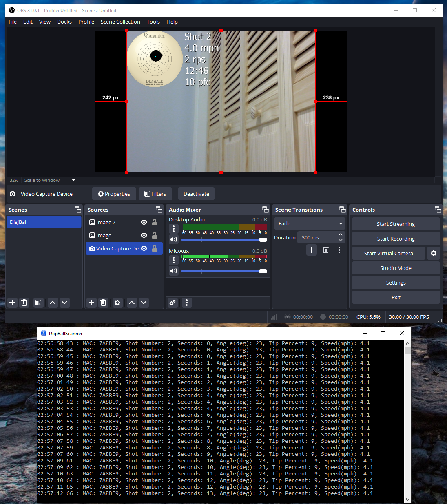
Task: Open advanced audio properties gears icon
Action: point(173,303)
